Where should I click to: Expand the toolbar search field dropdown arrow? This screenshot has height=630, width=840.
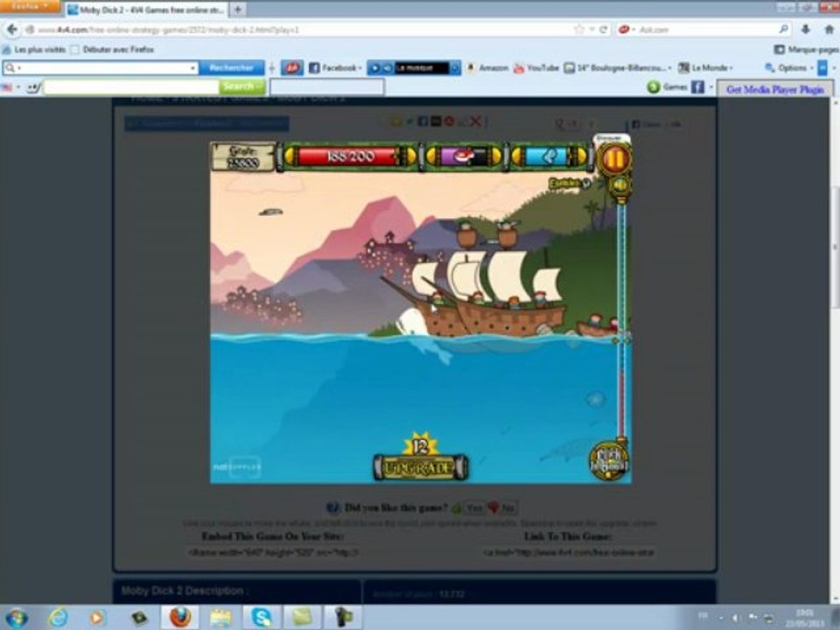192,68
